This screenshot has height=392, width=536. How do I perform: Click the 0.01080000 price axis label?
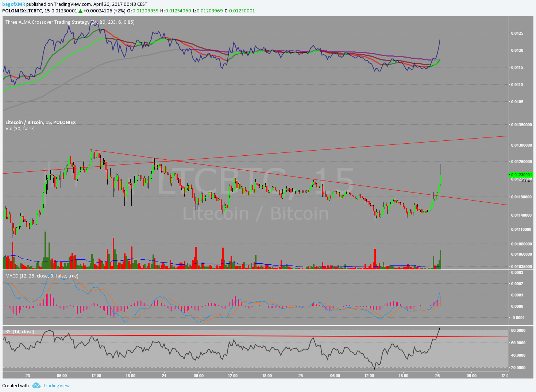[521, 244]
